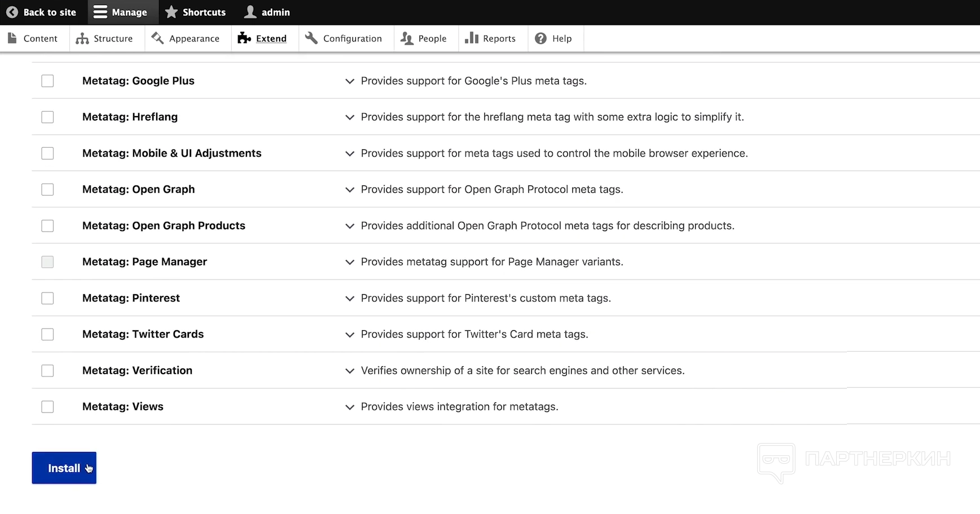Tick the Metatag: Views checkbox
This screenshot has height=514, width=980.
point(47,407)
